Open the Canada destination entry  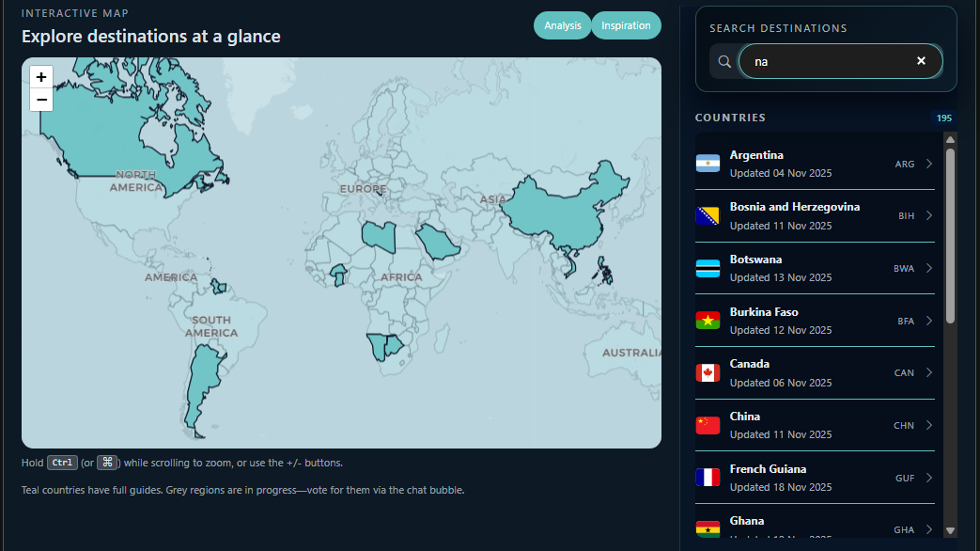(815, 372)
